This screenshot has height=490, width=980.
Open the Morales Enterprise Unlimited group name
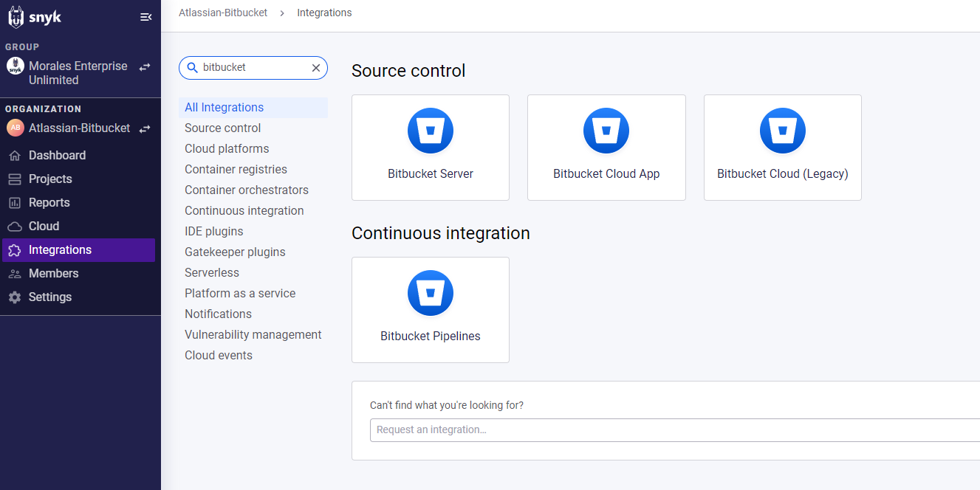click(x=78, y=73)
